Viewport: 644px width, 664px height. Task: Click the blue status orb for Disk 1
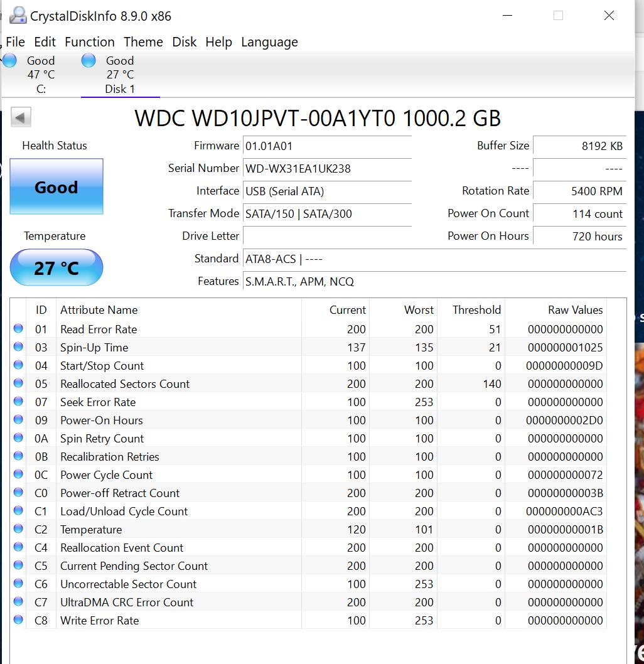pos(89,60)
